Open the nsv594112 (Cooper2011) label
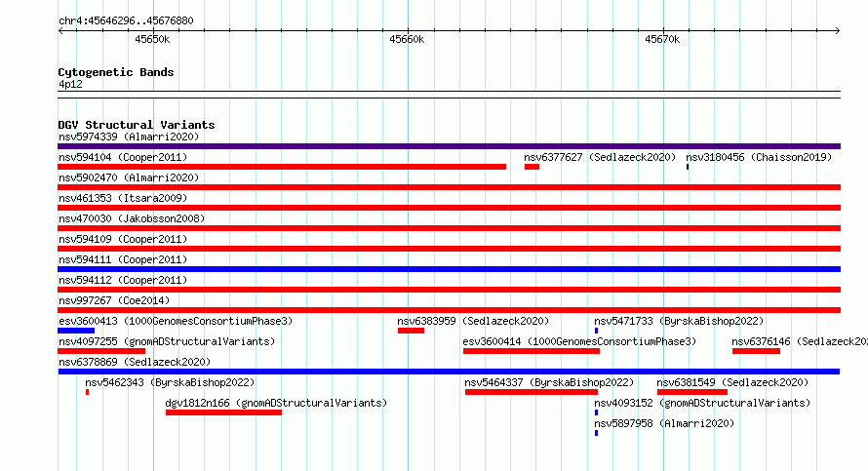 pos(123,280)
